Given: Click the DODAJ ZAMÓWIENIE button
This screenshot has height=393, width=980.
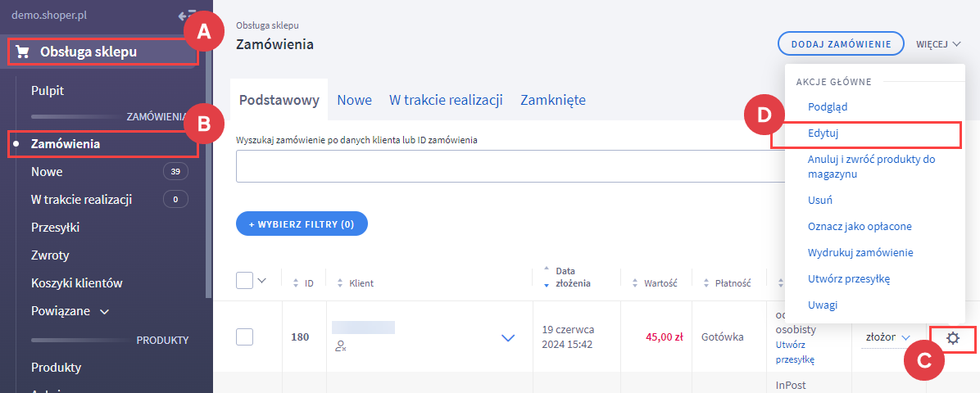Looking at the screenshot, I should click(840, 43).
